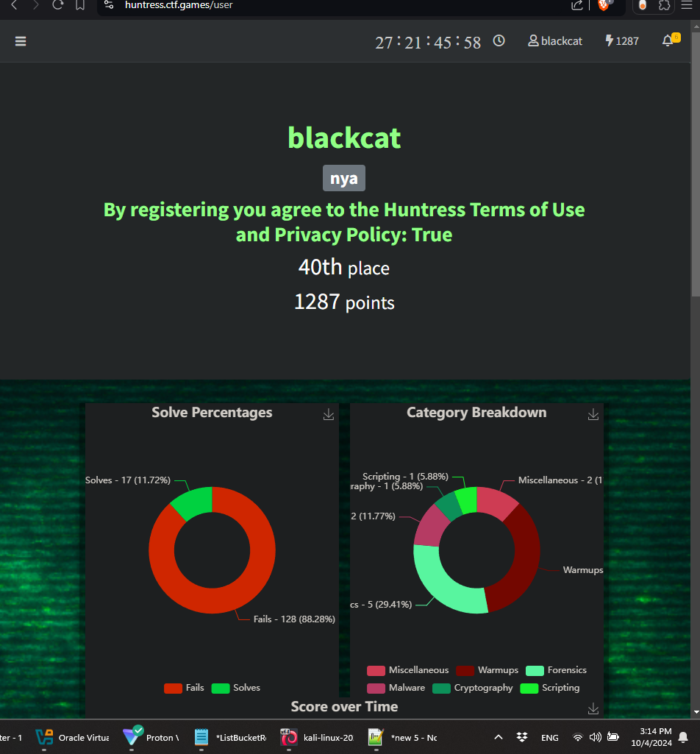Screen dimensions: 700x754
Task: Open the clock and calendar flyout
Action: pos(651,737)
